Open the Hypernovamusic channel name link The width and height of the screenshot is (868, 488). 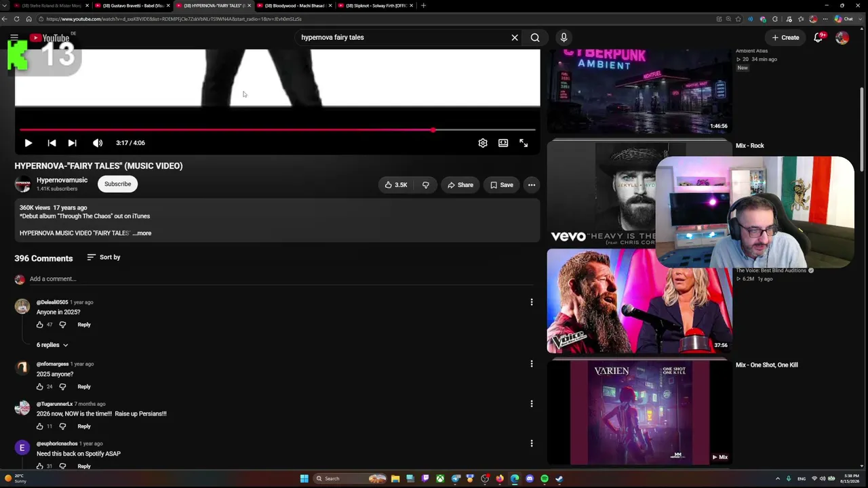(x=62, y=180)
